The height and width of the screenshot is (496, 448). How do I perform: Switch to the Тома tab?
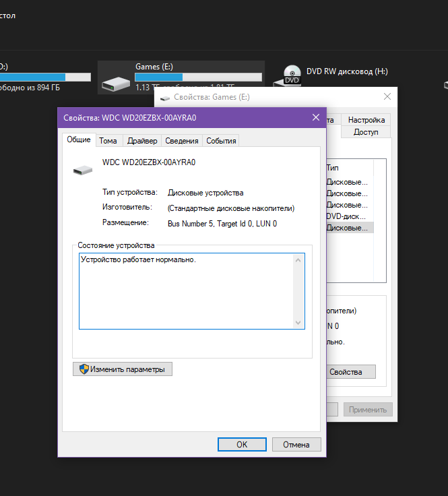point(108,141)
